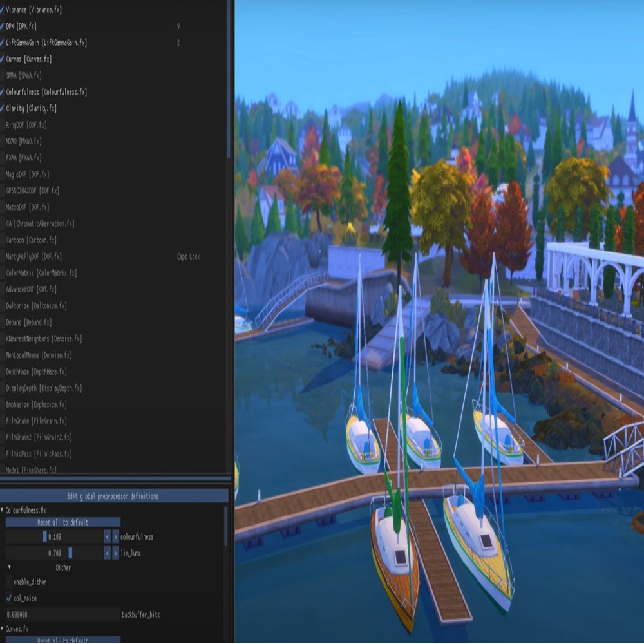Toggle off the Curves effect

[2, 59]
